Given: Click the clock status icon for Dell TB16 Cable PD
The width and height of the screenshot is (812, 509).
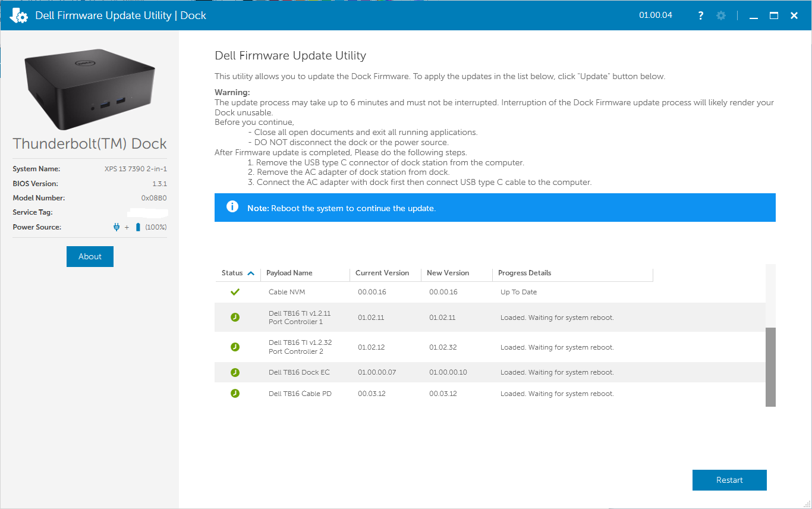Looking at the screenshot, I should 235,394.
